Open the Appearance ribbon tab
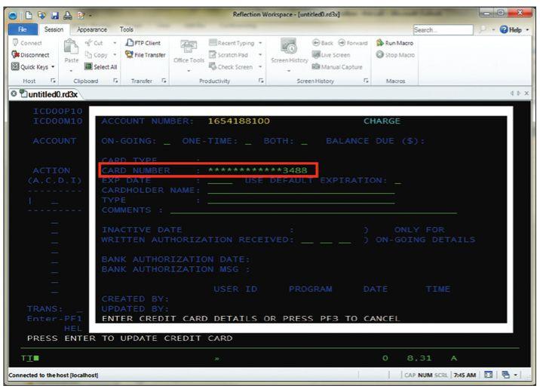The image size is (540, 392). [92, 29]
